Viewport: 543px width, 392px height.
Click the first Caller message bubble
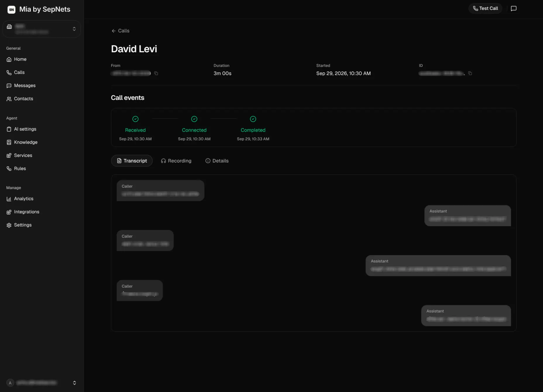[160, 191]
